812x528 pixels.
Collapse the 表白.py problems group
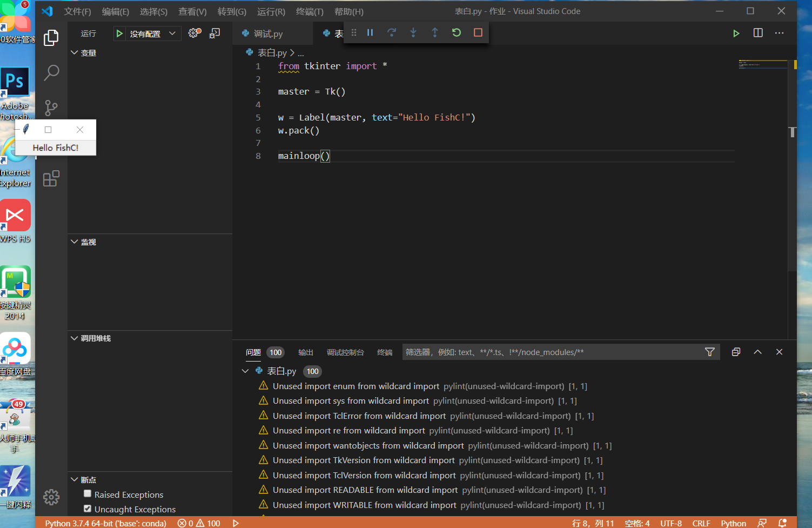[x=245, y=371]
